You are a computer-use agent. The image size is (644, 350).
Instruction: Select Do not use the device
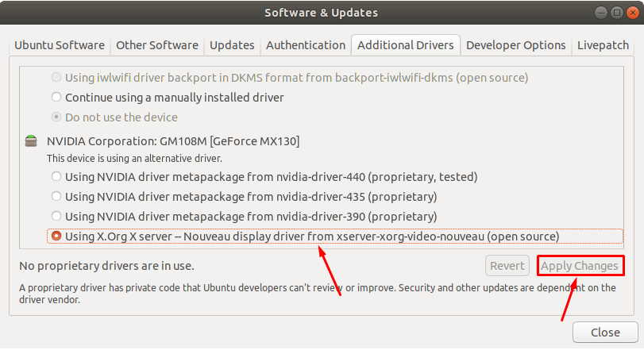(x=56, y=117)
